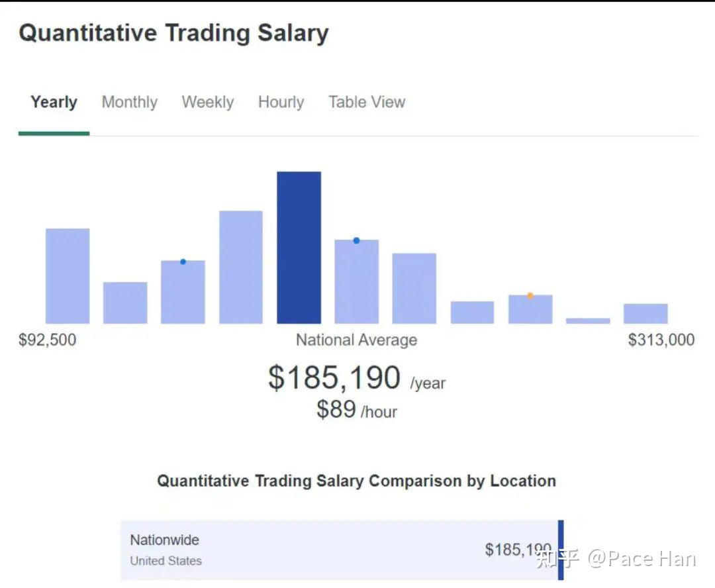Viewport: 715px width, 588px height.
Task: Click the Quantitative Trading Salary heading
Action: (x=174, y=32)
